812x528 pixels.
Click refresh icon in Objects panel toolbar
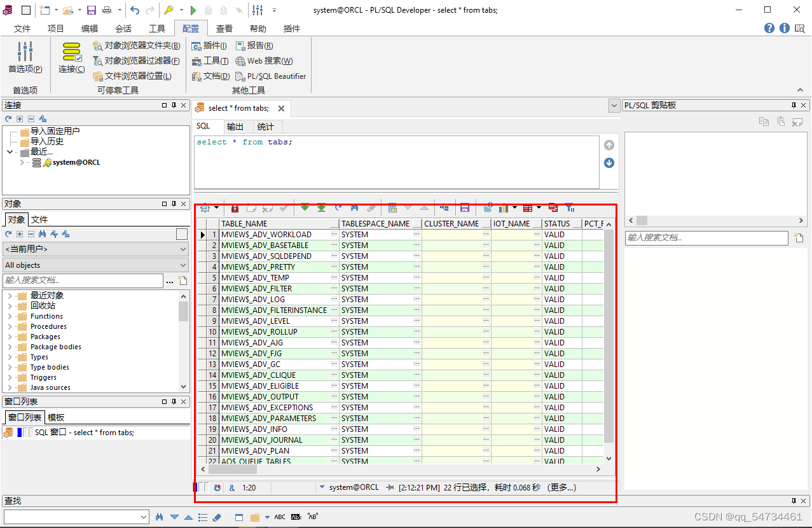pos(8,234)
